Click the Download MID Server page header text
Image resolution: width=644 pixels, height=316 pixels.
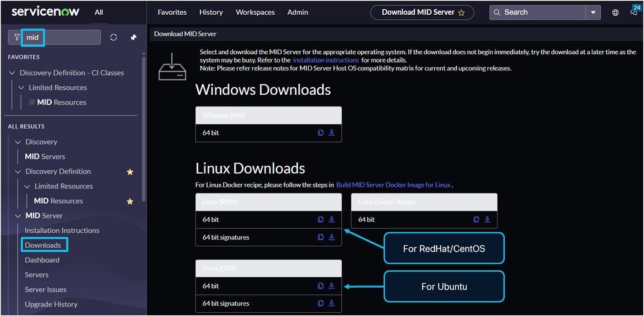pyautogui.click(x=185, y=34)
